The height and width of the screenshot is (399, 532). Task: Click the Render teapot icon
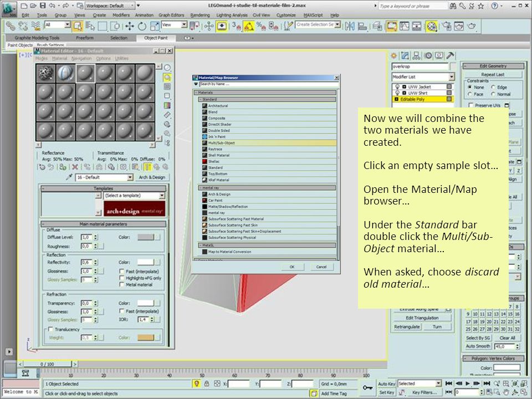(471, 26)
